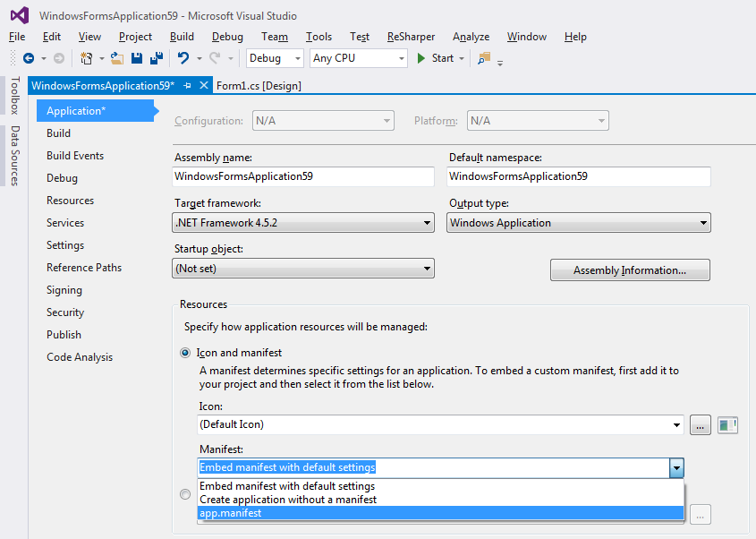756x539 pixels.
Task: Click the Redo arrow icon
Action: pos(215,58)
